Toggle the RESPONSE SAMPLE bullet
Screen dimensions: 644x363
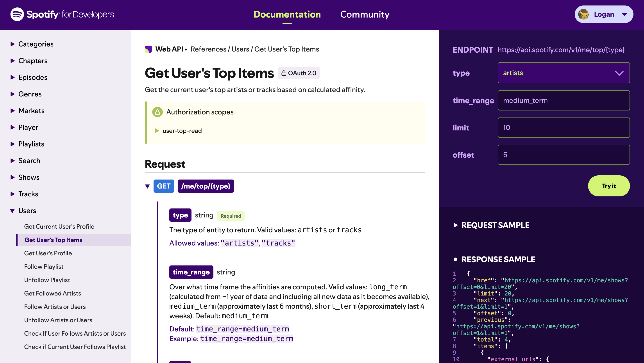pyautogui.click(x=456, y=259)
